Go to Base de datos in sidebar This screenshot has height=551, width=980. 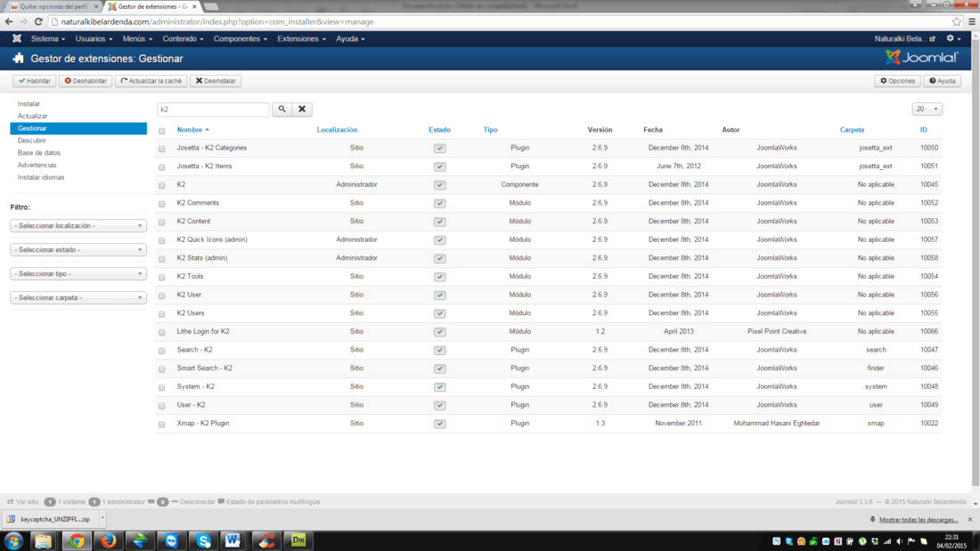[38, 152]
